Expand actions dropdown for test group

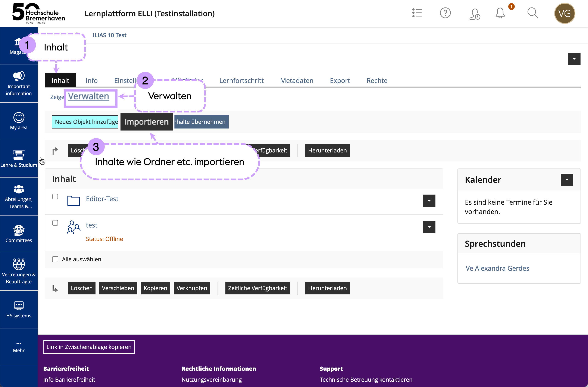coord(429,227)
